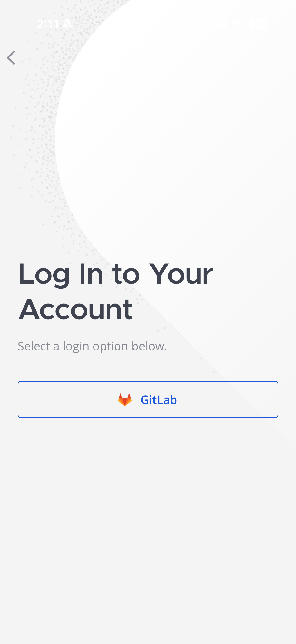
Task: Click the GitLab fox logo
Action: [125, 400]
